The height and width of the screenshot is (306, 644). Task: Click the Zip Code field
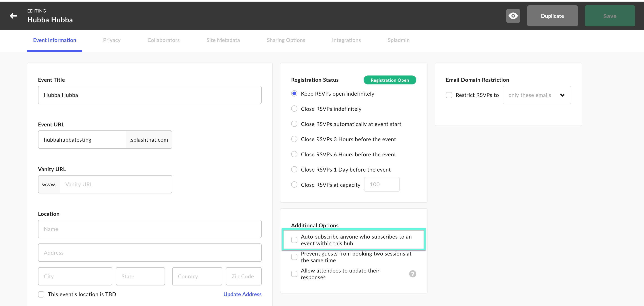pos(244,276)
